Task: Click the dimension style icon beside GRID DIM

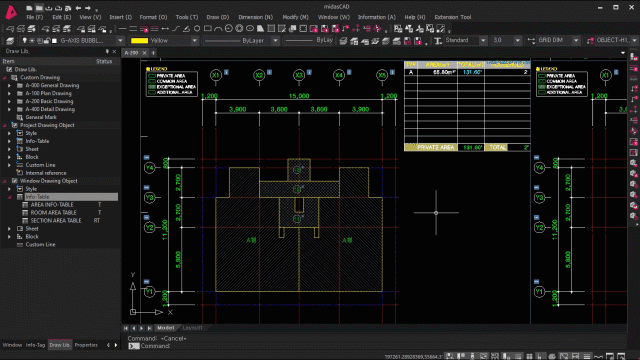Action: [x=531, y=40]
